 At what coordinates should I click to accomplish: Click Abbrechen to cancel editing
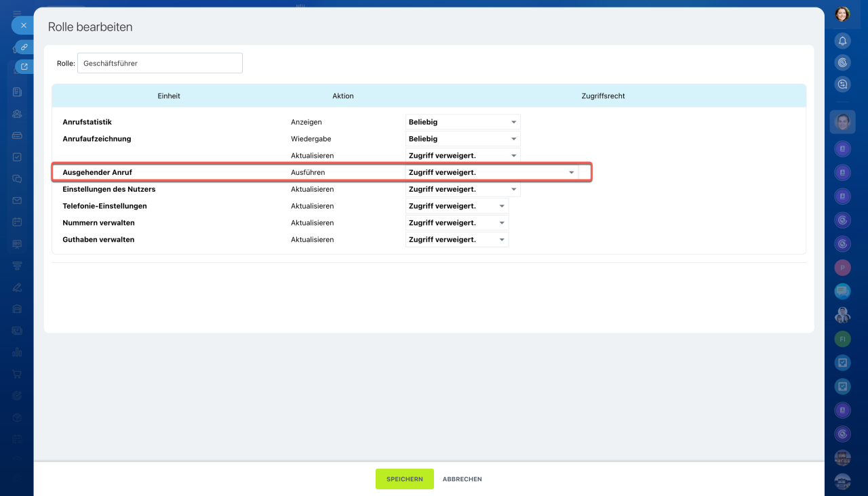(x=462, y=479)
